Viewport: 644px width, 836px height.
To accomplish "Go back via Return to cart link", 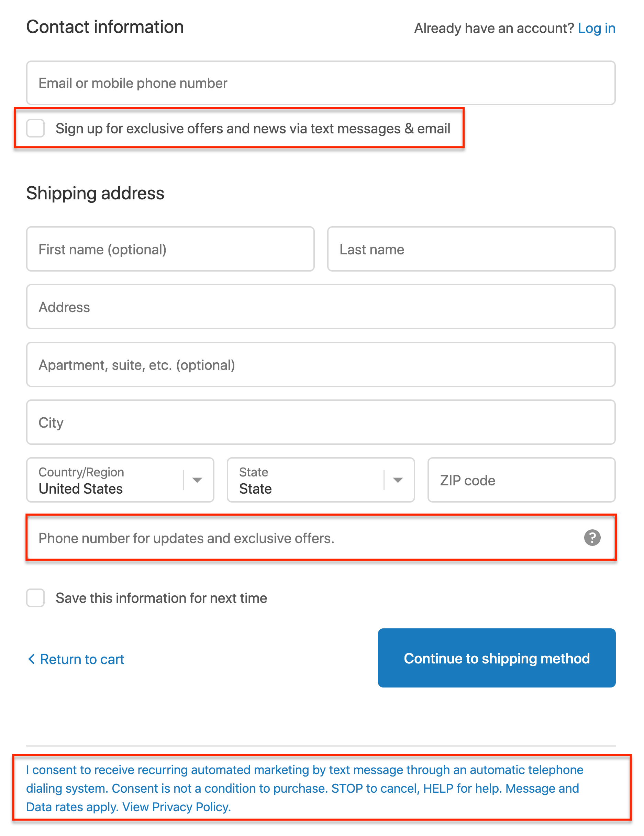I will 82,659.
